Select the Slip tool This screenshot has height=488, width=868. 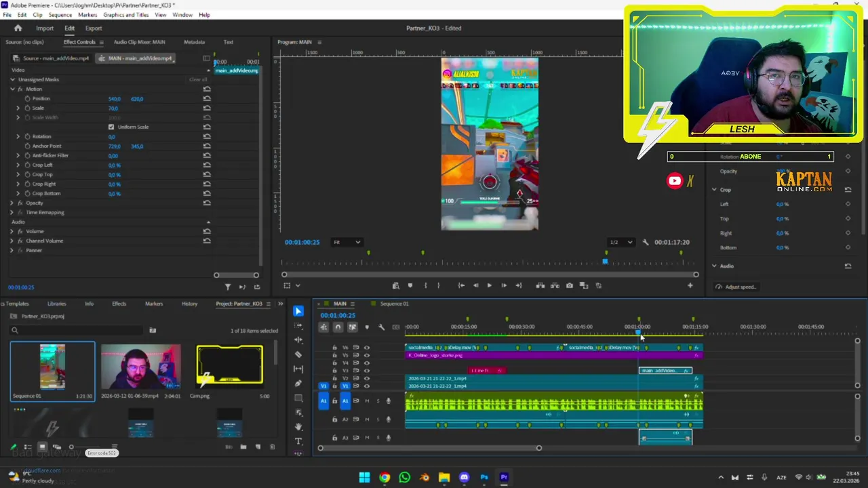pos(298,369)
